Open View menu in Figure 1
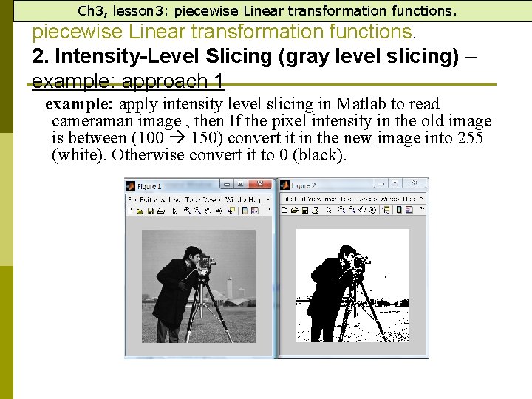This screenshot has width=532, height=399. (x=160, y=199)
